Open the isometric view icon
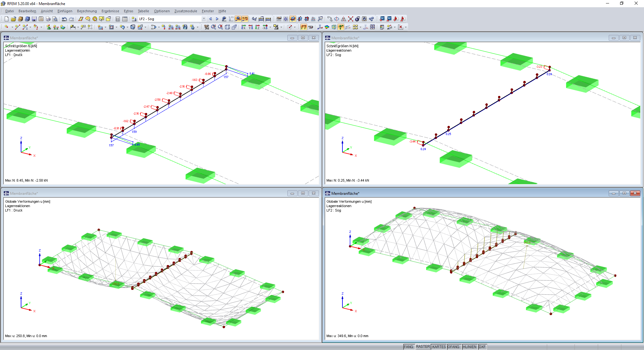This screenshot has height=350, width=644. (227, 27)
